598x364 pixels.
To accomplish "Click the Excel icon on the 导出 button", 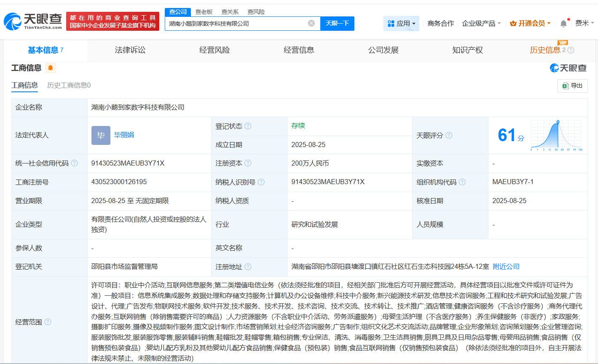I will click(x=566, y=86).
